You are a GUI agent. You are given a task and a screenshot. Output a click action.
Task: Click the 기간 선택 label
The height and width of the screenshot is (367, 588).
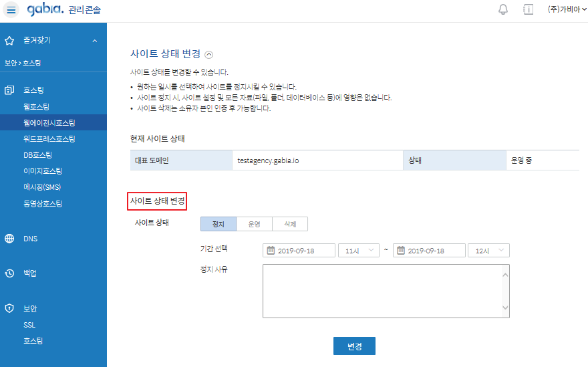[214, 249]
